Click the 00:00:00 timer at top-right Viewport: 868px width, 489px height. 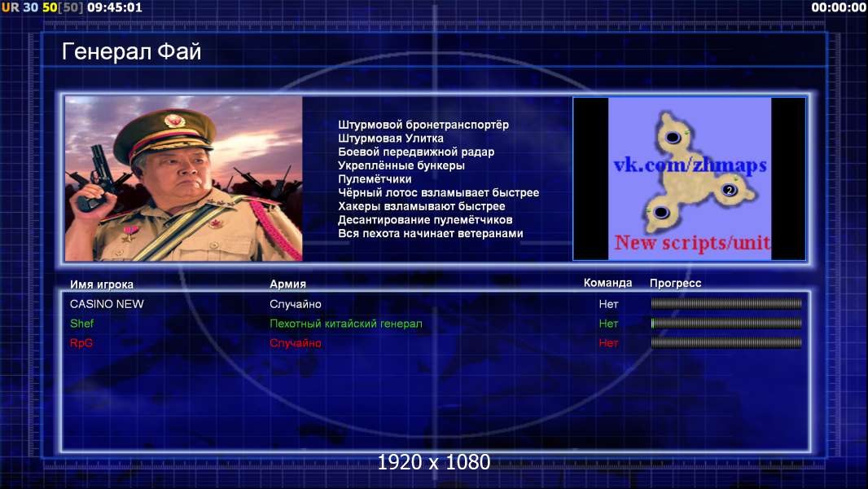(839, 8)
